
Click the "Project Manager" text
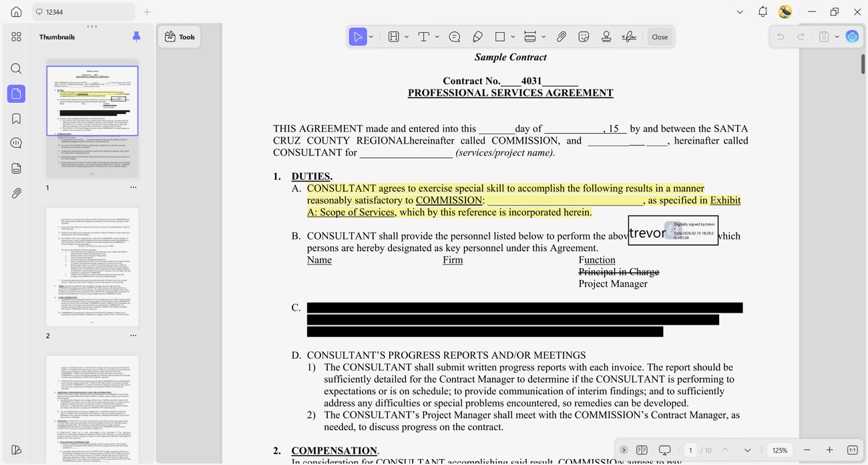pyautogui.click(x=613, y=284)
